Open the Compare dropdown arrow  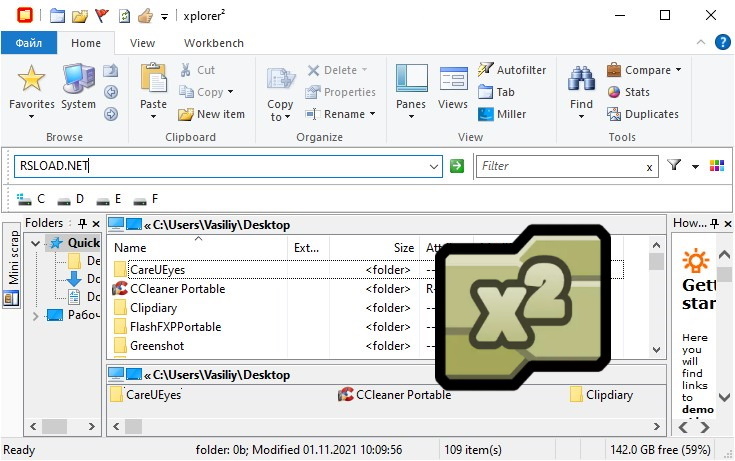tap(678, 70)
